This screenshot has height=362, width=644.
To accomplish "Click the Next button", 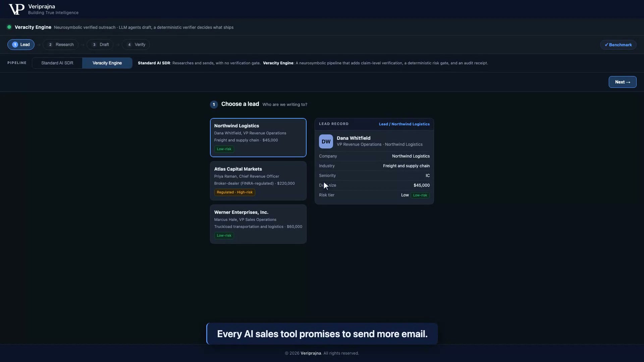I will (623, 82).
